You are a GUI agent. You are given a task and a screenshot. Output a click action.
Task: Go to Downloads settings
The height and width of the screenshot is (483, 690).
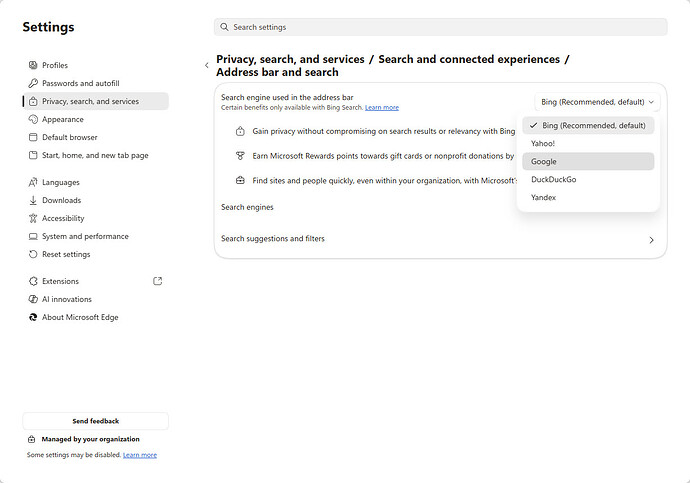(x=95, y=200)
